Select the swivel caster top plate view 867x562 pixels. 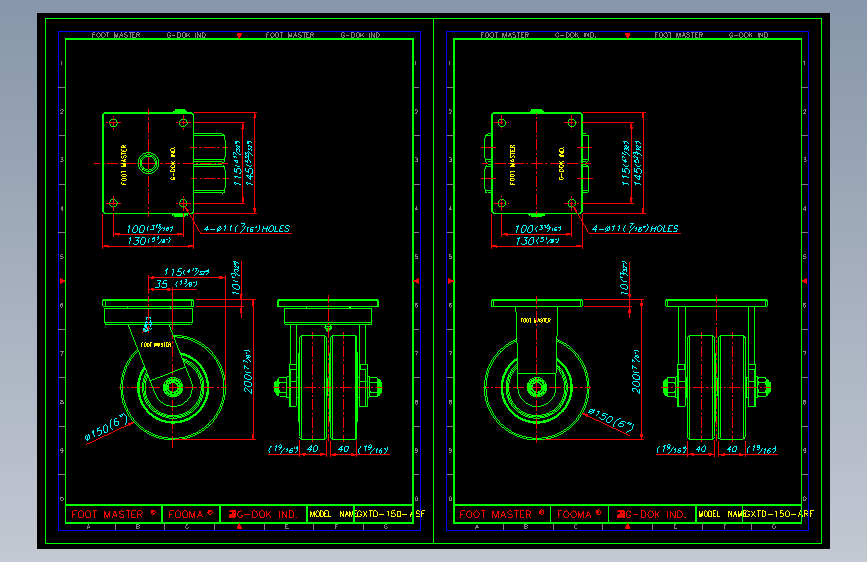point(164,163)
